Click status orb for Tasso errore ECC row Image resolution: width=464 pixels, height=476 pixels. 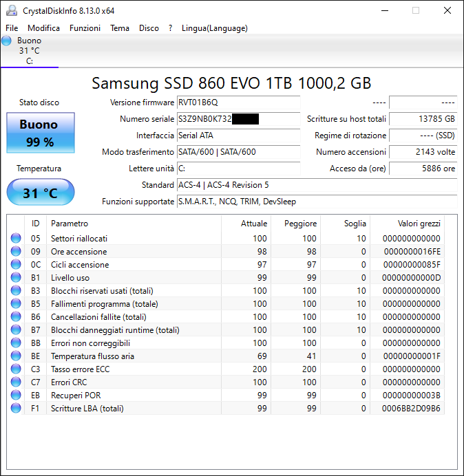coord(16,369)
